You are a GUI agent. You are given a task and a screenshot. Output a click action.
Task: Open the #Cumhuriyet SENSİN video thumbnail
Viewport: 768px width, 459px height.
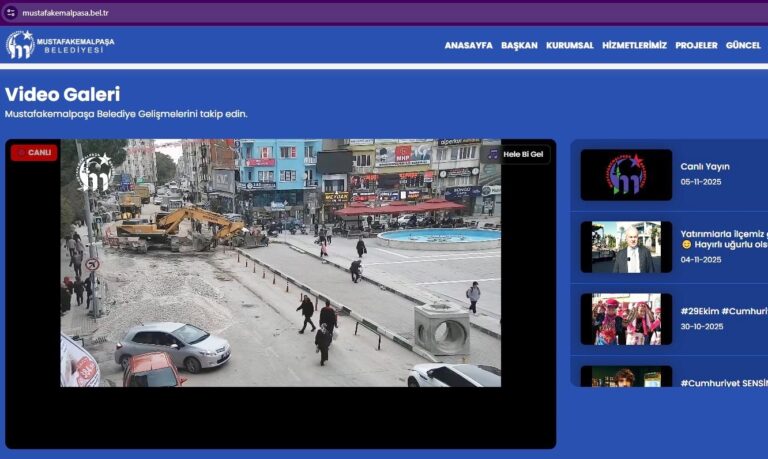(626, 377)
